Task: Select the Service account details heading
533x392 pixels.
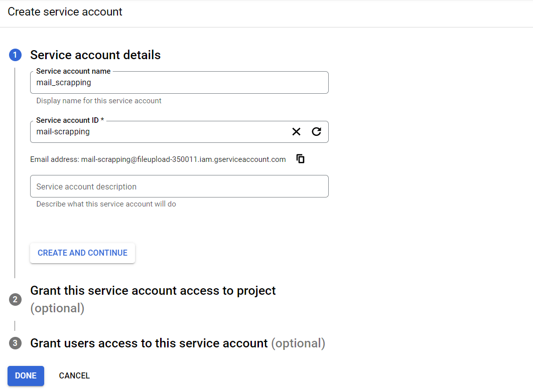Action: click(95, 55)
